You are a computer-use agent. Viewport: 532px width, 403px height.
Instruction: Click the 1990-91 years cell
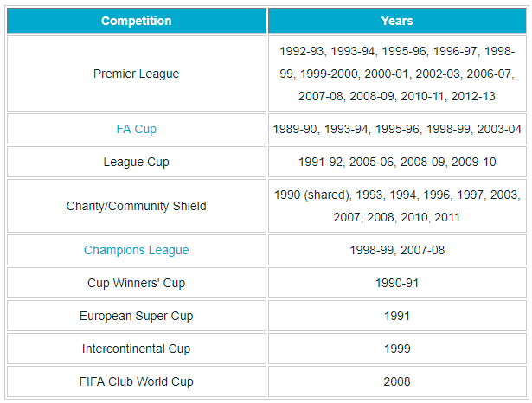[x=397, y=283]
